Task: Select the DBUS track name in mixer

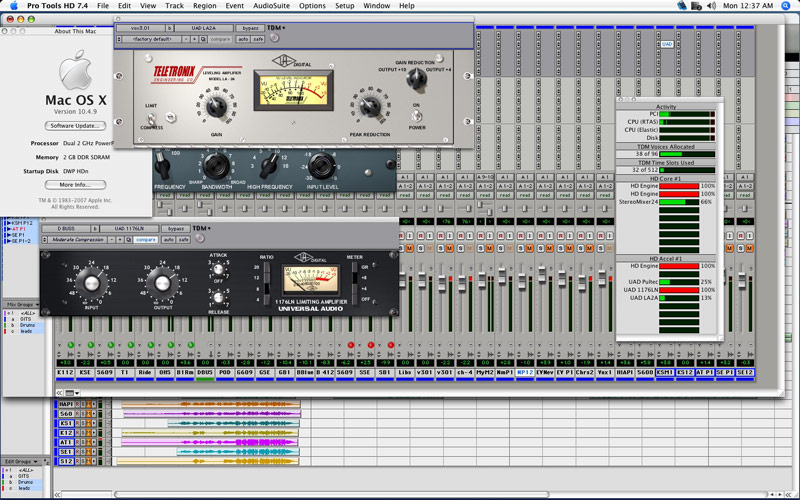Action: [x=204, y=372]
